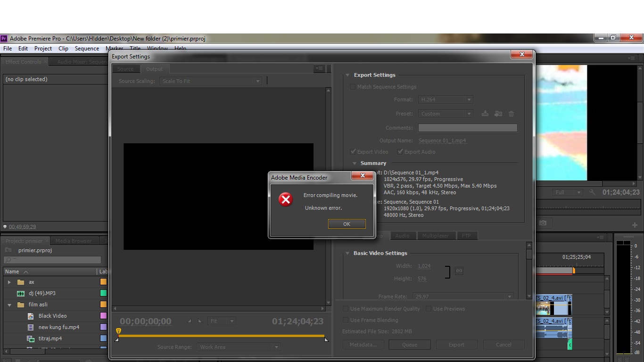Open the Edit menu

(x=23, y=48)
